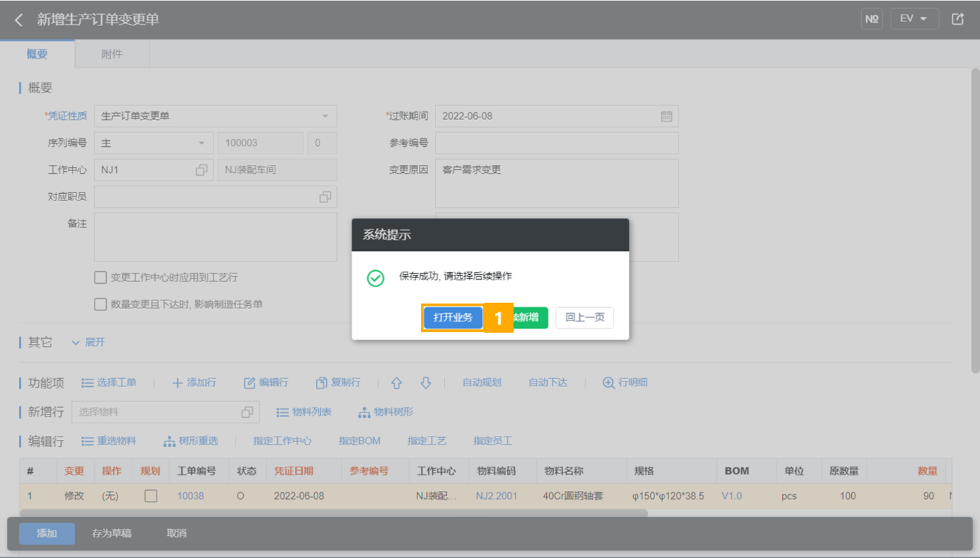Click the 凭证日期 column header
The image size is (980, 558).
pyautogui.click(x=293, y=471)
